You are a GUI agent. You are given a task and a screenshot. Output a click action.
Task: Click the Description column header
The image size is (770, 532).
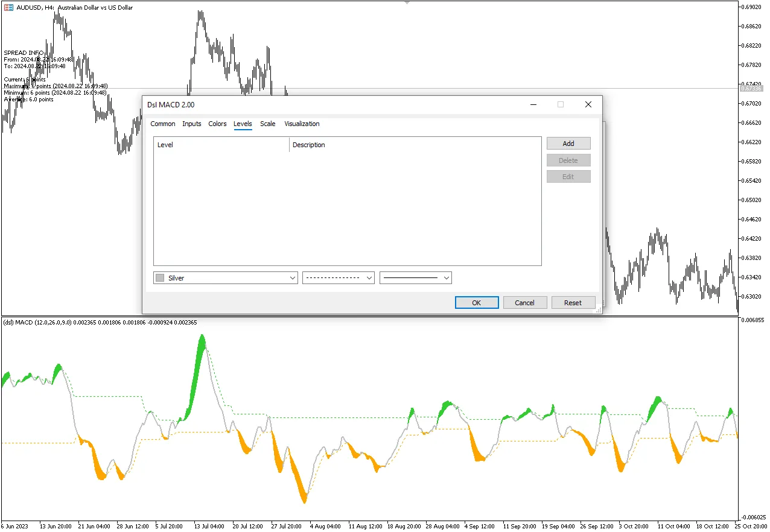415,145
